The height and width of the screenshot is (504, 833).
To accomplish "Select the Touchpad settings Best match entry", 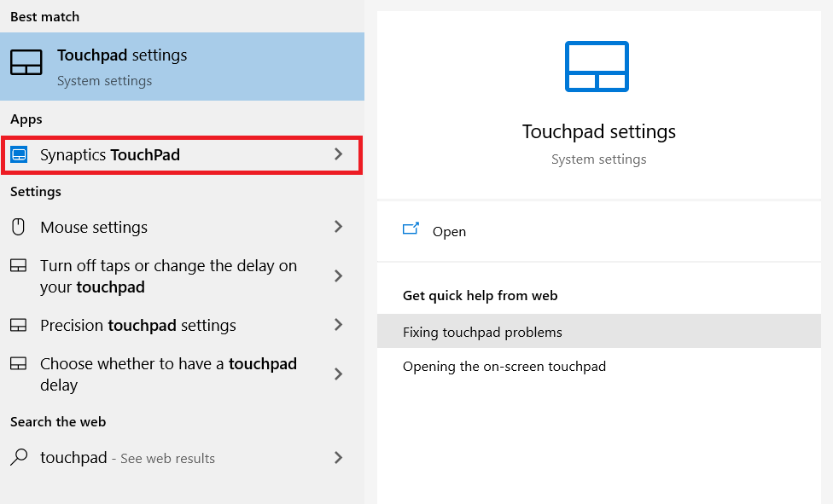I will point(122,62).
